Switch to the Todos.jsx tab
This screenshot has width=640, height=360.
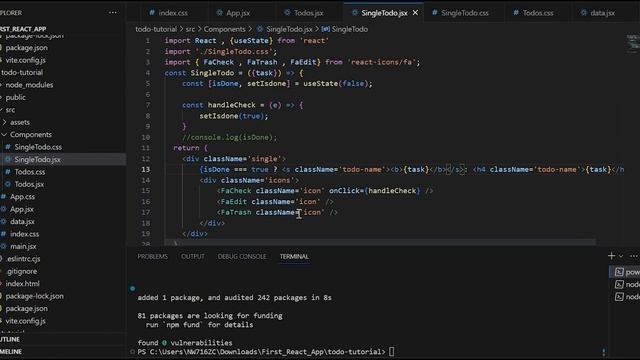[x=309, y=13]
